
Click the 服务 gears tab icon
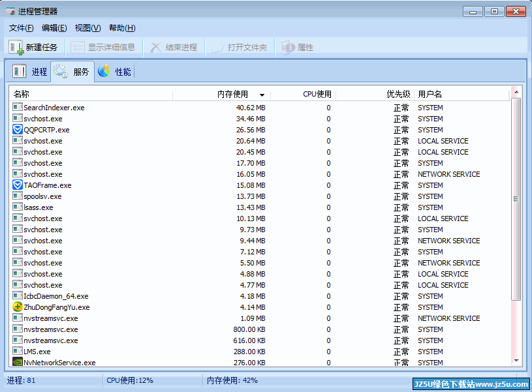click(61, 72)
